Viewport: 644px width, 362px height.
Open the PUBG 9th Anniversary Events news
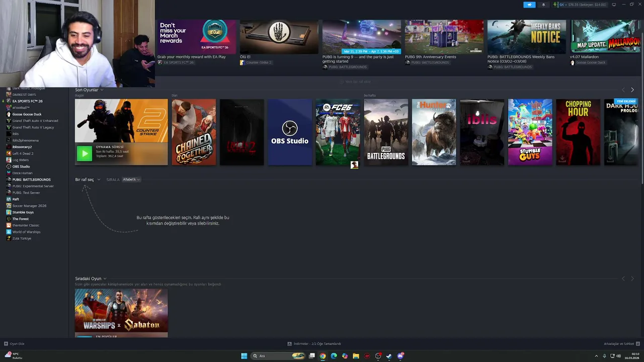444,42
